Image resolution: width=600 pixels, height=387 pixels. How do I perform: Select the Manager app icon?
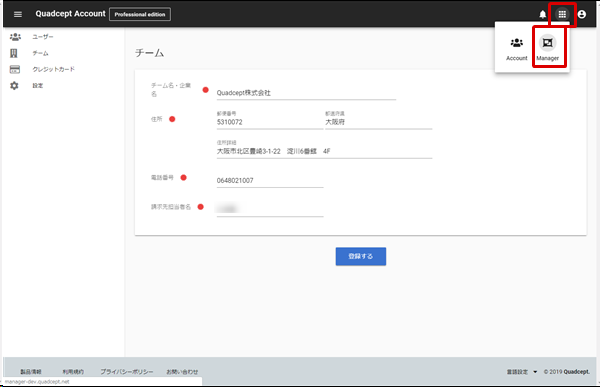pos(548,43)
